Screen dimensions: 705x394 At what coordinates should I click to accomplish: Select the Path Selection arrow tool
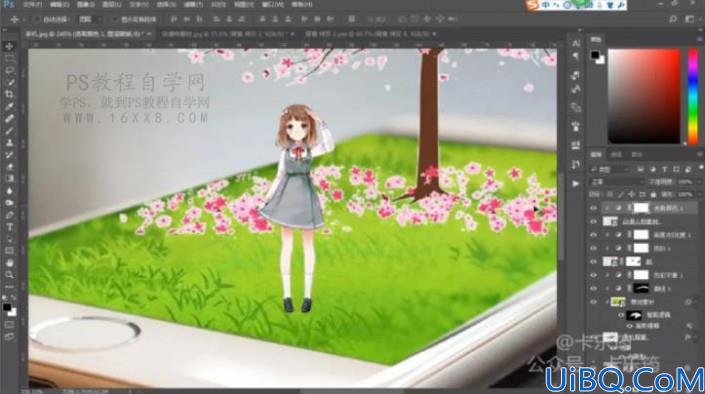pos(9,239)
